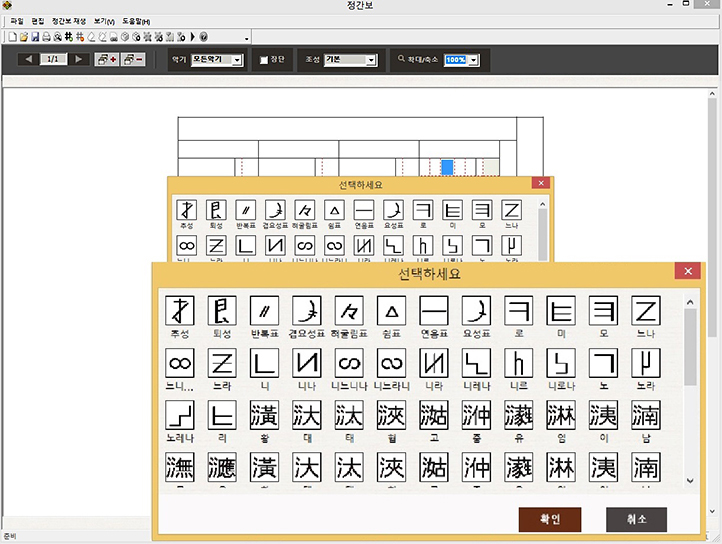Choose the 니라 symbol in front dialog
Image resolution: width=722 pixels, height=544 pixels.
tap(434, 363)
